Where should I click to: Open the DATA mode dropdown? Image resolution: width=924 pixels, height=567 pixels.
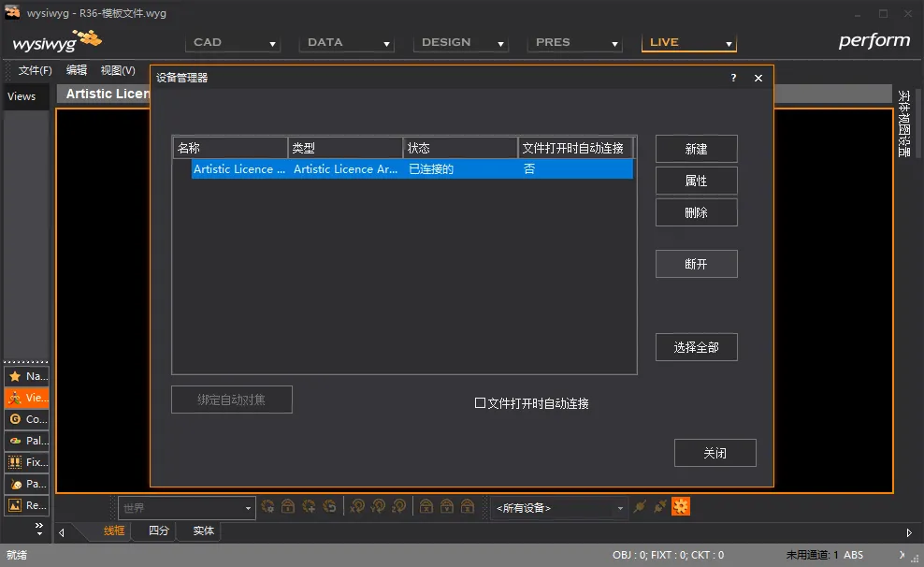(346, 42)
